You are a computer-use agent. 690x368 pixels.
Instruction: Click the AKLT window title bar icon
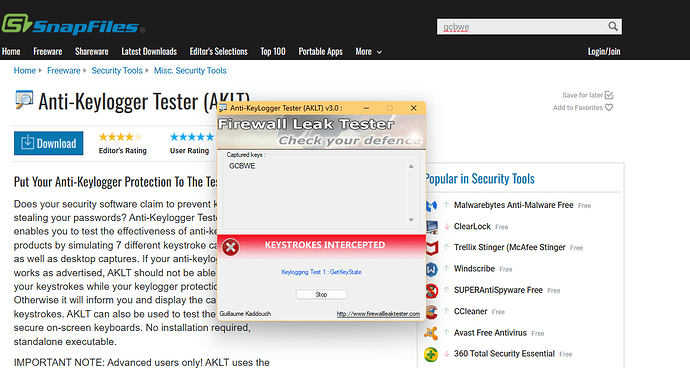point(223,108)
